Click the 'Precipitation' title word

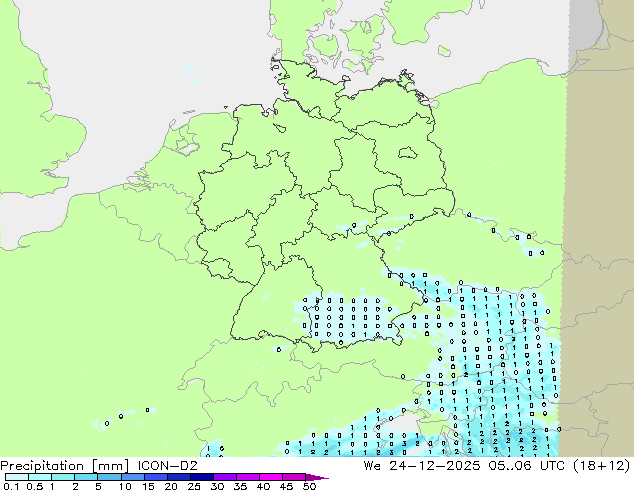point(42,466)
